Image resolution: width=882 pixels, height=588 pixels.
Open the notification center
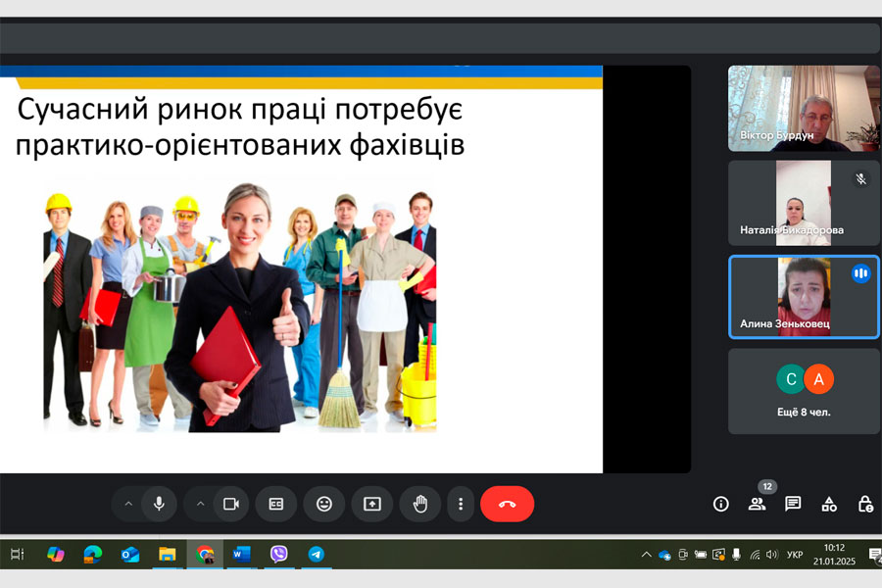[x=875, y=555]
